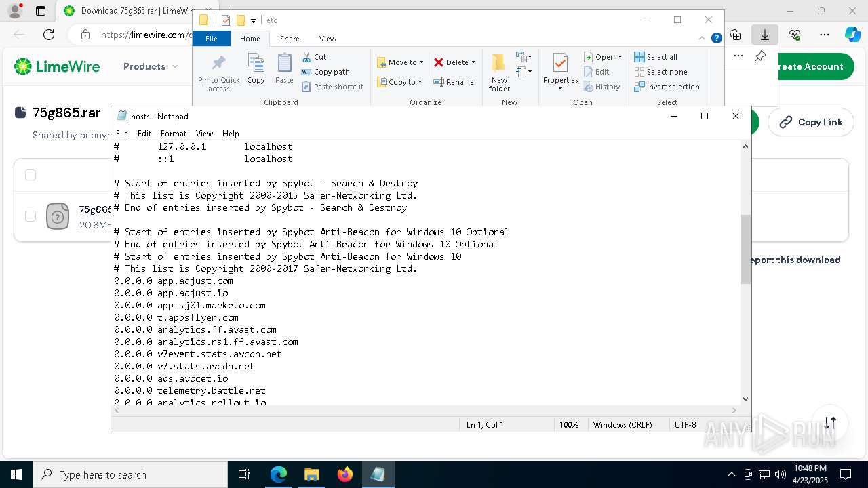868x488 pixels.
Task: Open Notepad View menu
Action: [x=204, y=134]
